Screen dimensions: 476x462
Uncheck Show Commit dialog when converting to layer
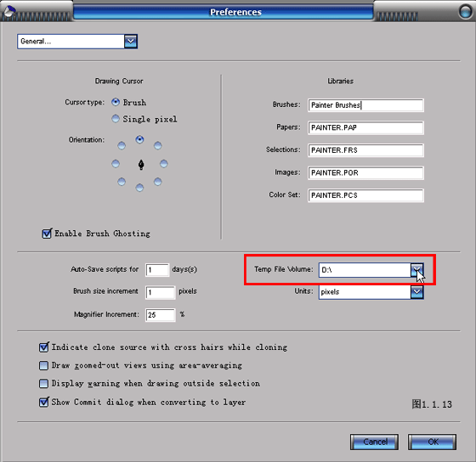(43, 402)
